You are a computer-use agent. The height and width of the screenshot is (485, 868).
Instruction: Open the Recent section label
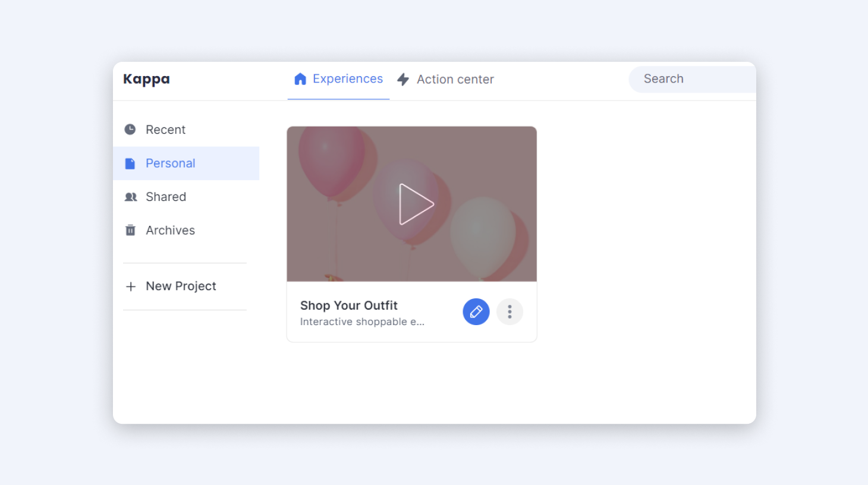pos(165,130)
